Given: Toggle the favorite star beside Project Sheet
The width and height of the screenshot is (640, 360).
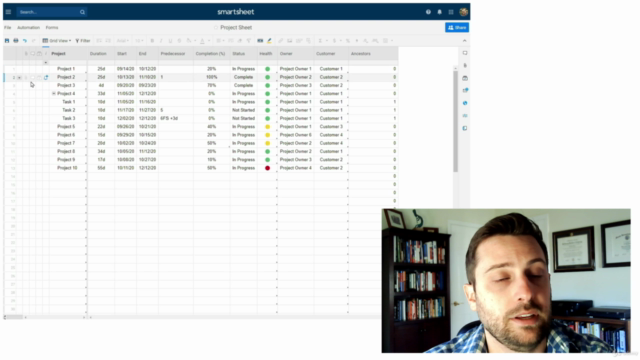Looking at the screenshot, I should click(216, 27).
